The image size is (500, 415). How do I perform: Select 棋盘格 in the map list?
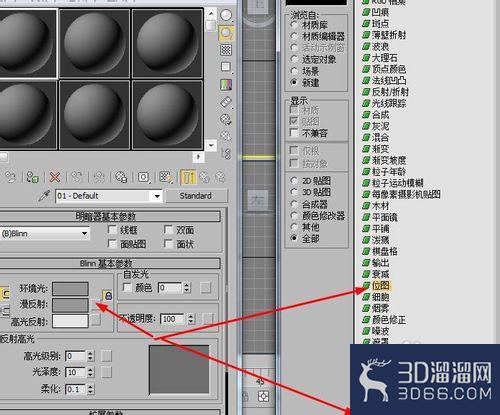coord(385,251)
